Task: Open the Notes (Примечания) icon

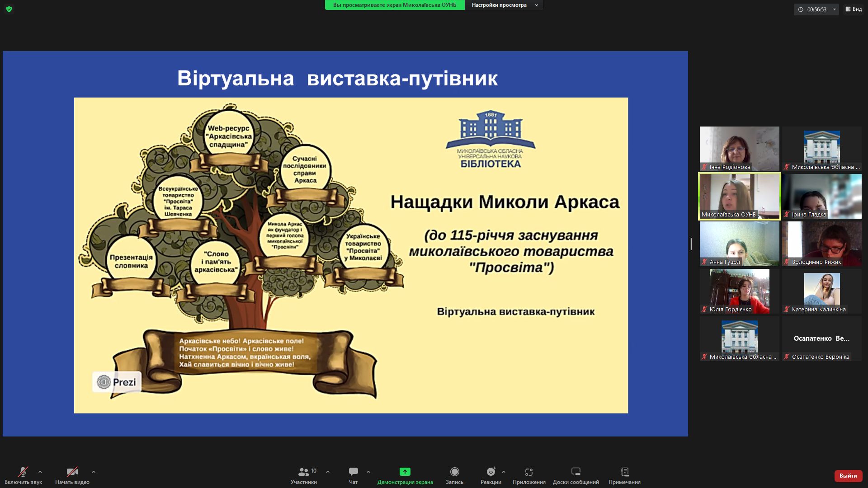Action: point(624,472)
